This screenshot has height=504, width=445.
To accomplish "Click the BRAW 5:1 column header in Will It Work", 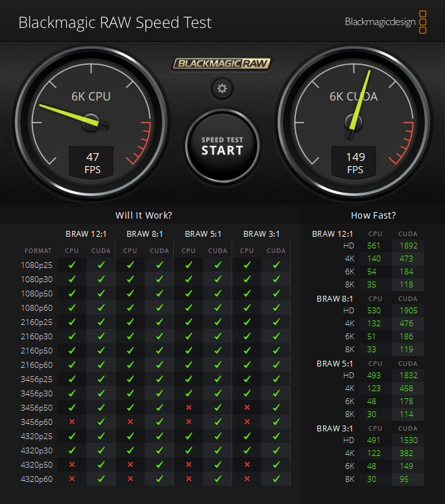I will (203, 234).
